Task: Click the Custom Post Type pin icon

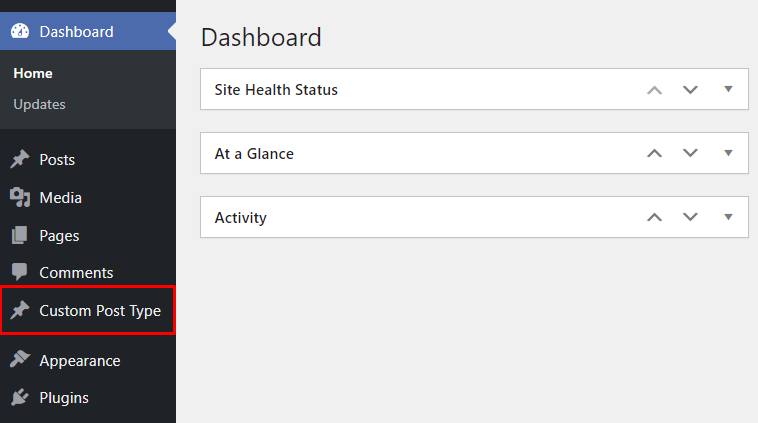Action: tap(20, 311)
